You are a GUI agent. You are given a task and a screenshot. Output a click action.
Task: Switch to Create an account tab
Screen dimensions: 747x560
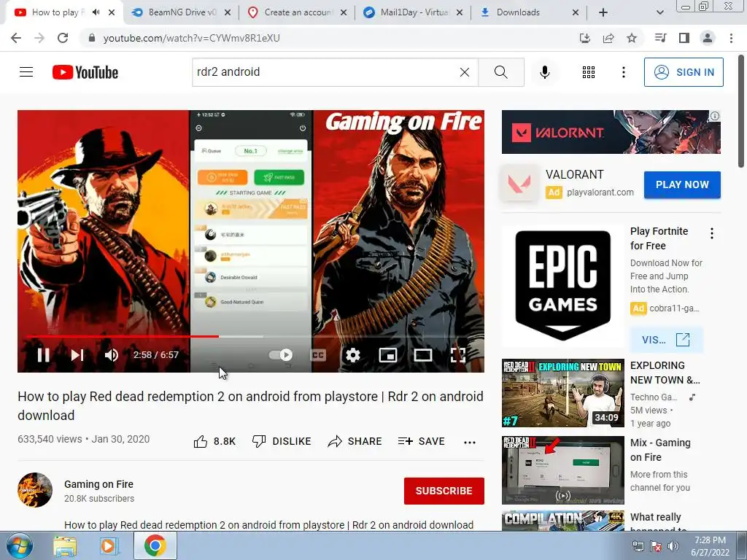(x=298, y=12)
